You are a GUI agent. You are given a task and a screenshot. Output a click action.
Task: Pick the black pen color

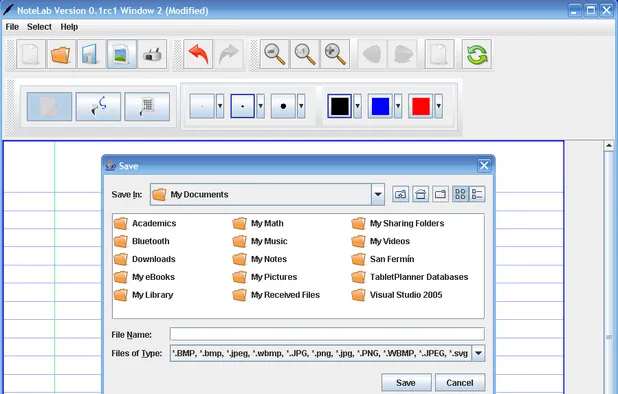(340, 106)
